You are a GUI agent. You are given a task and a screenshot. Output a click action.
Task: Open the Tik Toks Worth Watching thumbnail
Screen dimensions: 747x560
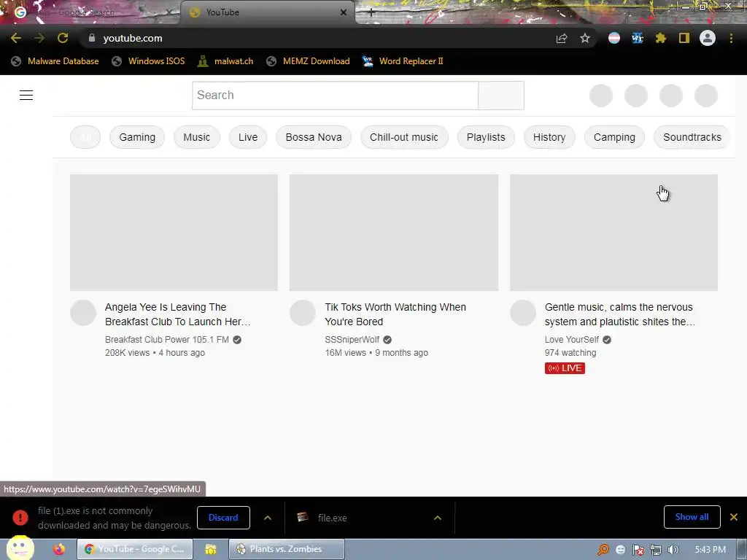point(394,233)
